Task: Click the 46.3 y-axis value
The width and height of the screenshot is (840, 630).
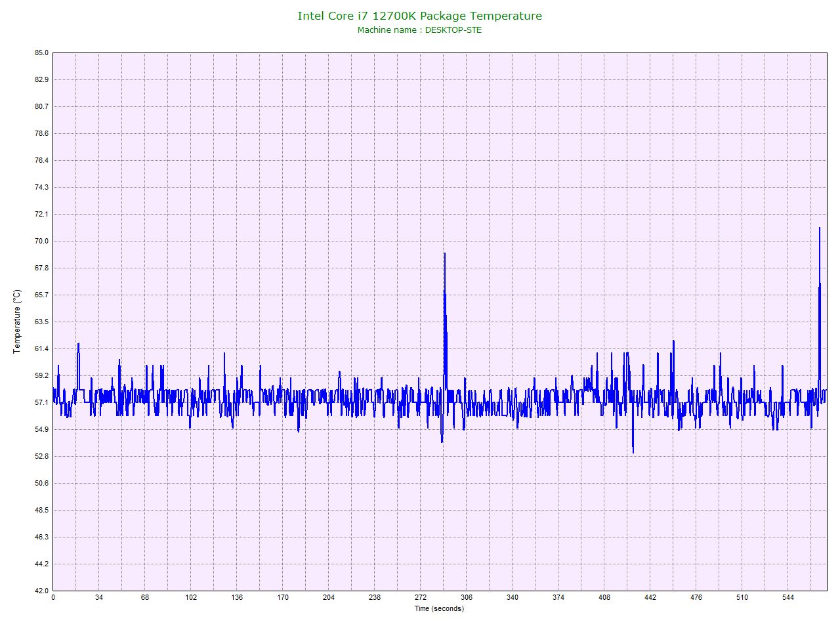Action: point(42,537)
